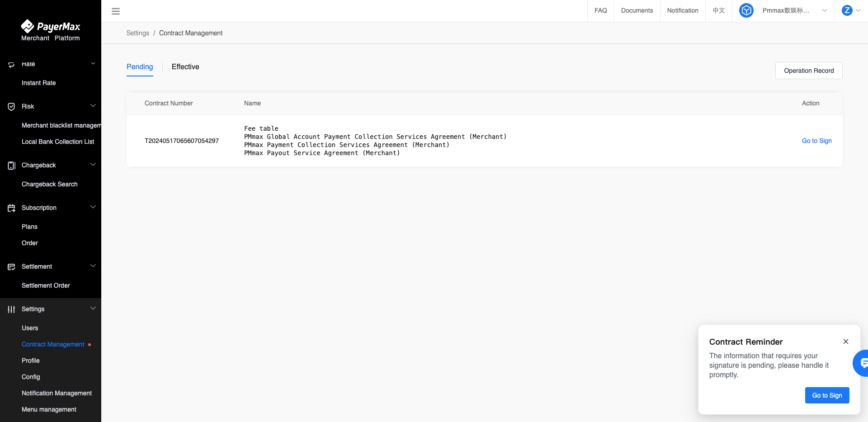Screen dimensions: 868x422
Task: Click the Fee table text
Action: click(x=261, y=129)
